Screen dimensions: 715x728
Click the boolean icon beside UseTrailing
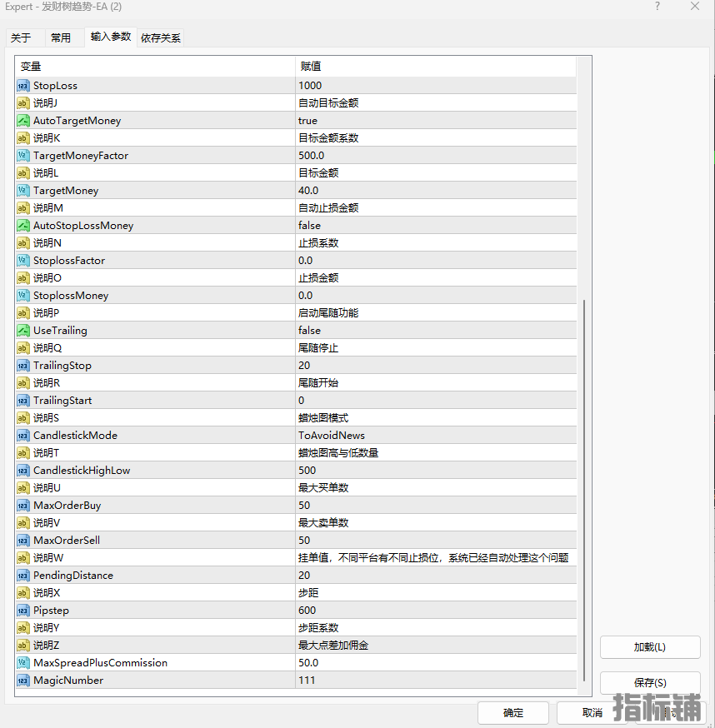tap(23, 331)
